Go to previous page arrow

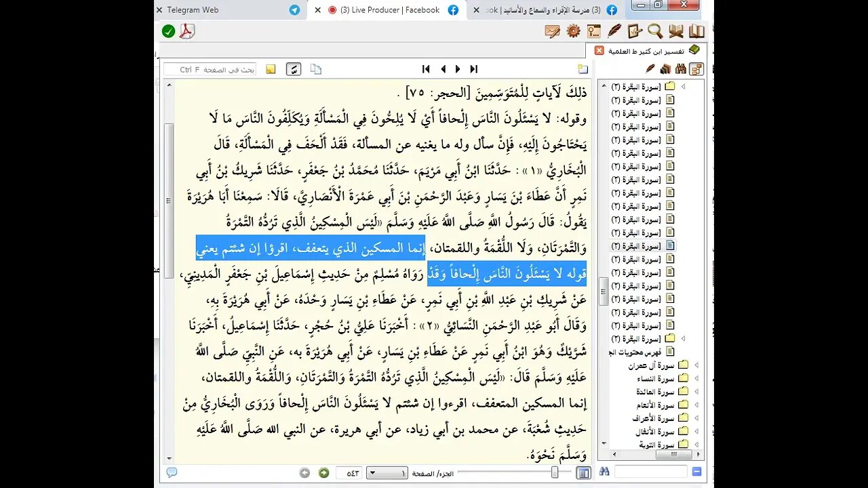[x=443, y=68]
